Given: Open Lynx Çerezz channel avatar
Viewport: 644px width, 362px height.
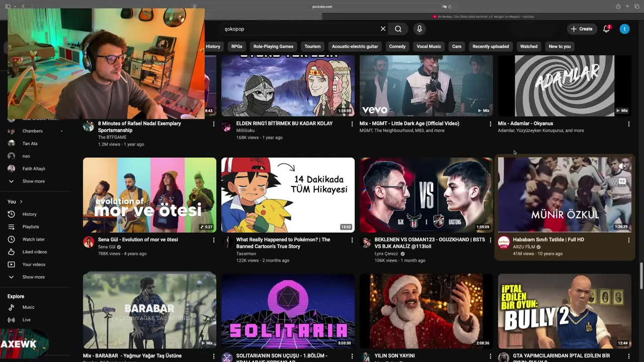Looking at the screenshot, I should pos(365,242).
